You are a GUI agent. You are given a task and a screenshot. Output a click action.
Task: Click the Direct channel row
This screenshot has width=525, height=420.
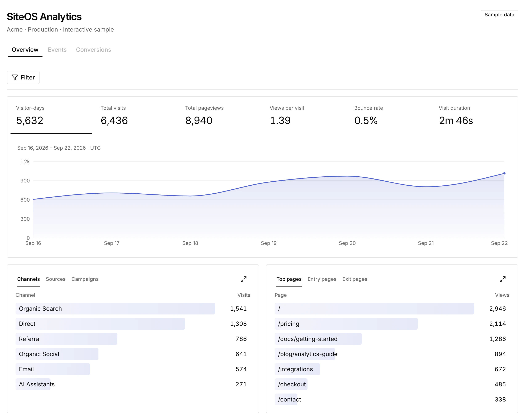[x=133, y=324]
